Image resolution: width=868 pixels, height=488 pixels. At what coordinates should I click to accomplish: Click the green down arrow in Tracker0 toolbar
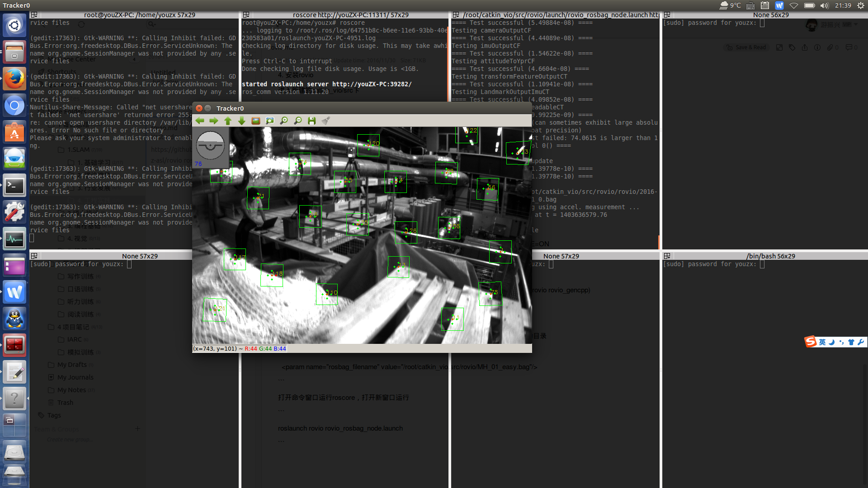[x=242, y=121]
